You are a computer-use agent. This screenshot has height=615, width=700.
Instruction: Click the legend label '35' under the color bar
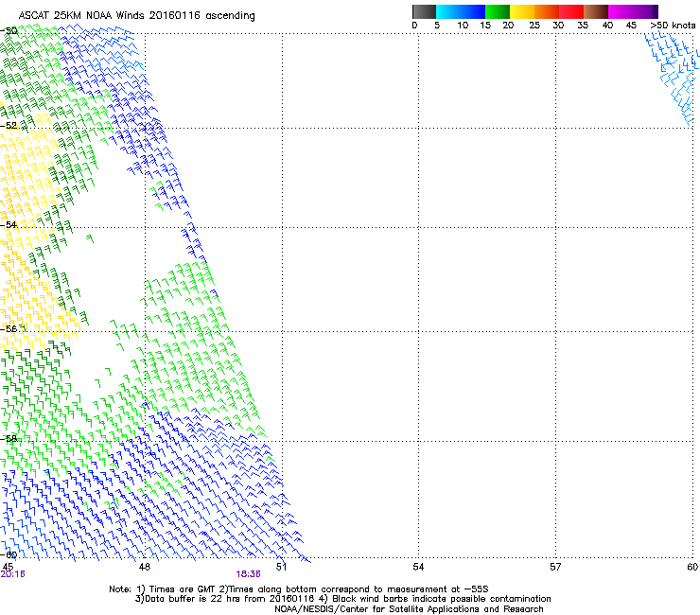click(583, 26)
